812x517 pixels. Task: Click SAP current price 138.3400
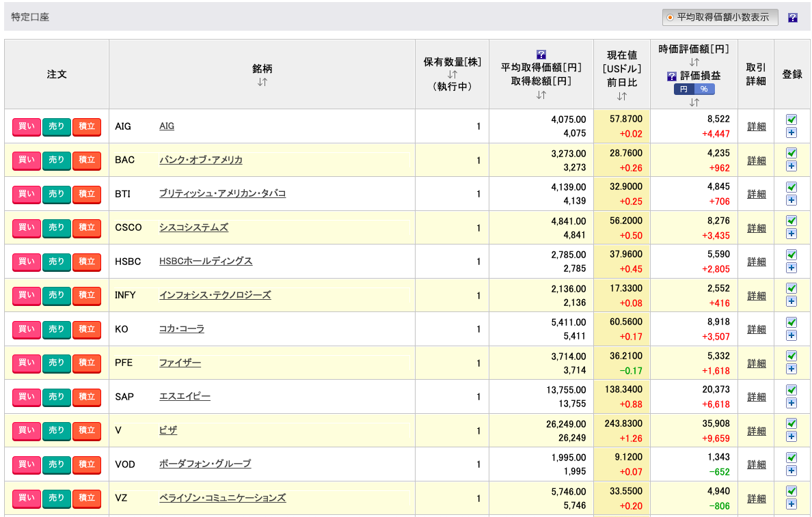pyautogui.click(x=623, y=390)
